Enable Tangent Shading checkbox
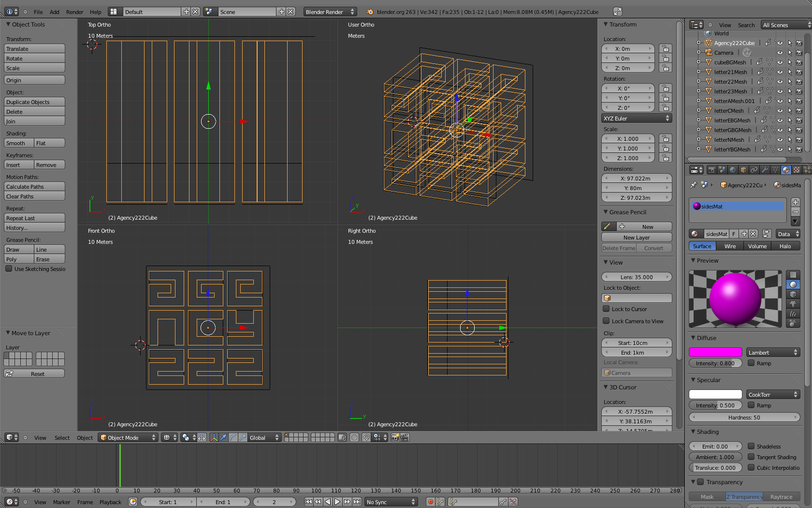The width and height of the screenshot is (812, 508). (x=751, y=457)
